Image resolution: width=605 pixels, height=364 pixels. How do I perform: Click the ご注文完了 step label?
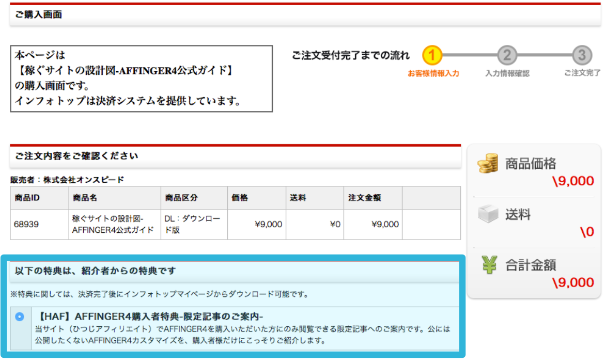tap(582, 73)
